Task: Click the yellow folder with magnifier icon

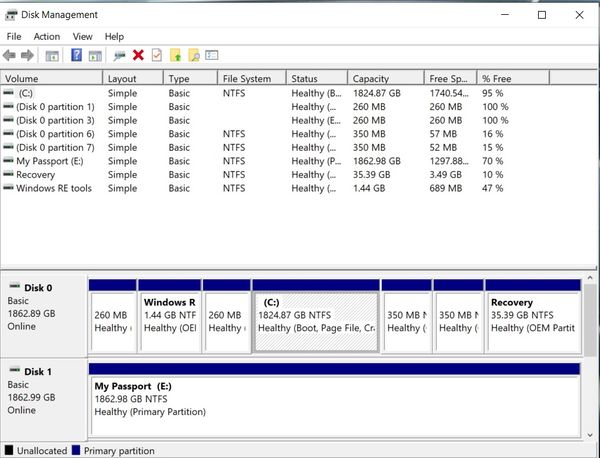Action: (x=194, y=55)
